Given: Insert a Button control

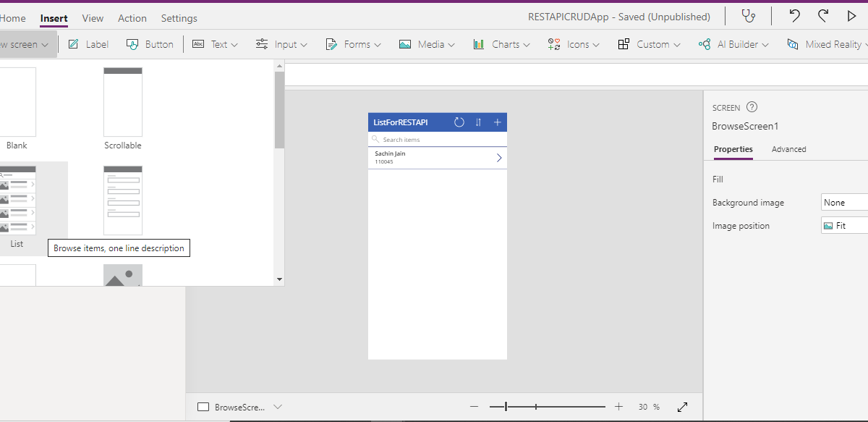Looking at the screenshot, I should click(x=150, y=44).
